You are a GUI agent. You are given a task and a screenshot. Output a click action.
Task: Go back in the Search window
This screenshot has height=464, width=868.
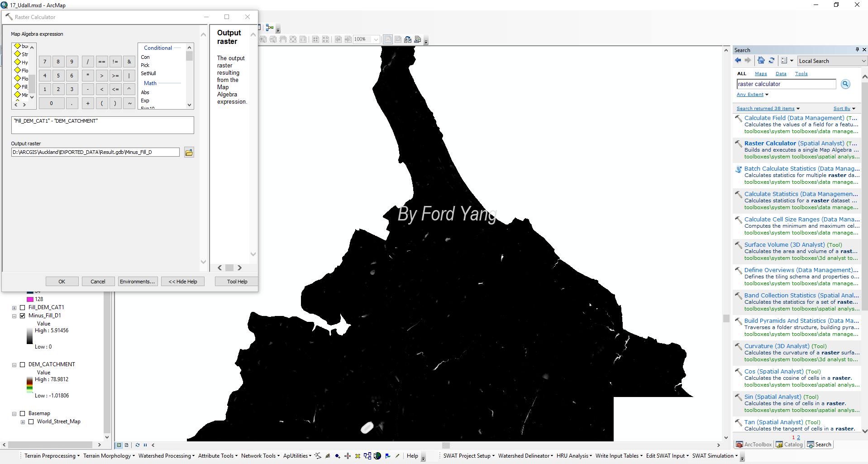tap(738, 60)
